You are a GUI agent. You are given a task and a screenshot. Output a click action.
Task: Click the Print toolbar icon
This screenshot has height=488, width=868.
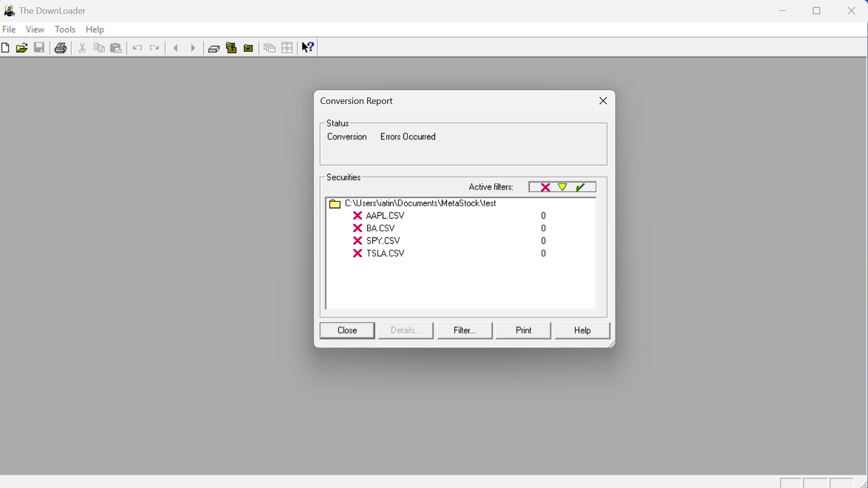[61, 48]
